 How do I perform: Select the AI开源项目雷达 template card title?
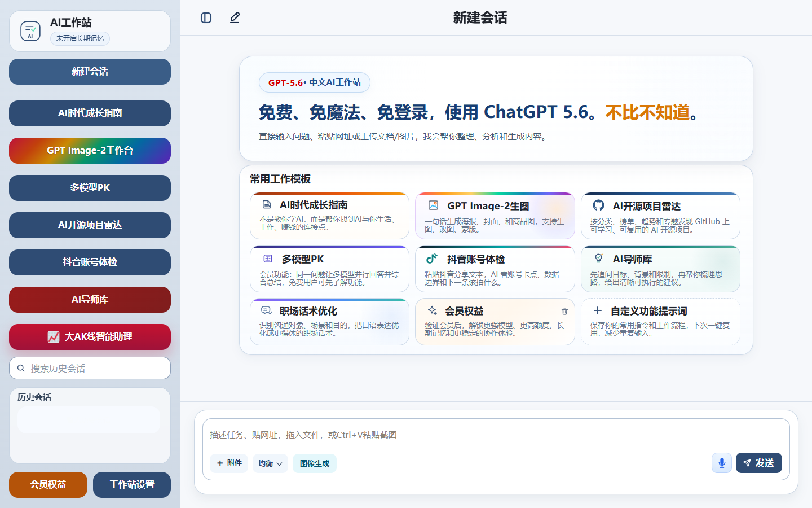coord(647,206)
